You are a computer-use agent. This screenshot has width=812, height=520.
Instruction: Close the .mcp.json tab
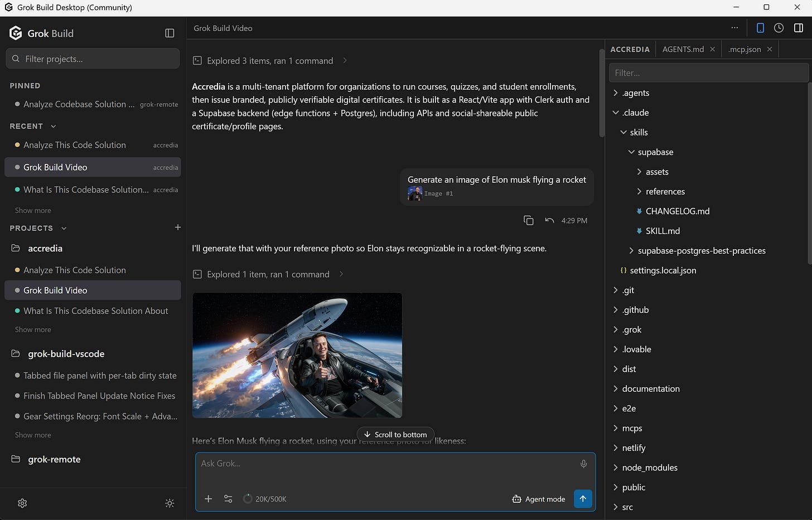pyautogui.click(x=770, y=49)
